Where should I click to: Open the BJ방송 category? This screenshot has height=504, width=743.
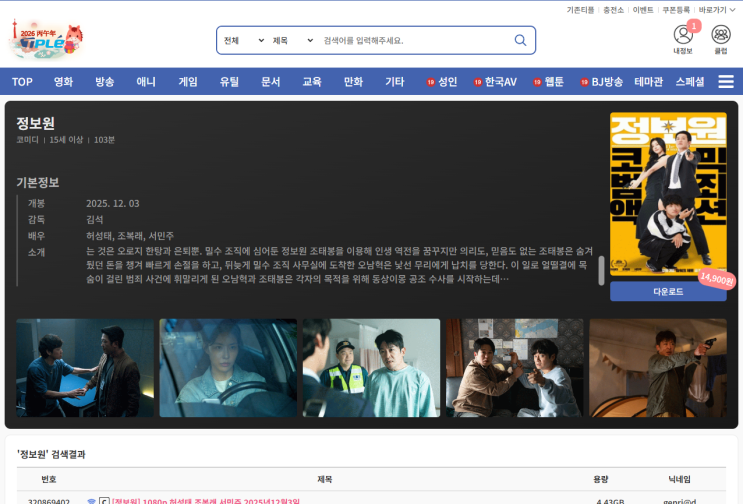(602, 81)
